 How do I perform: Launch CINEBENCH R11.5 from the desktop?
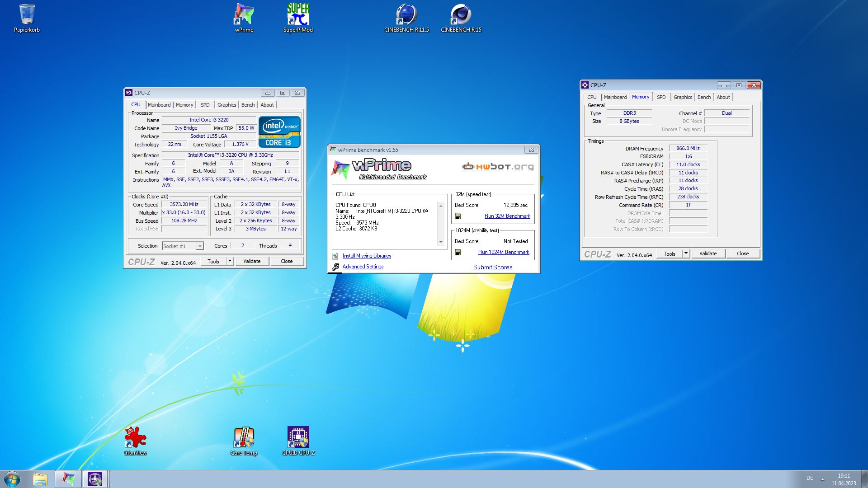pos(406,18)
